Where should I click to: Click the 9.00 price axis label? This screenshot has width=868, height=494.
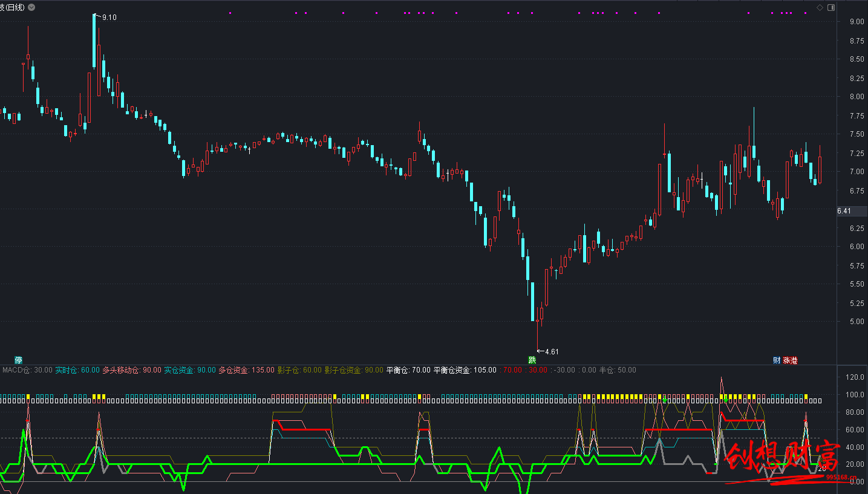coord(857,22)
